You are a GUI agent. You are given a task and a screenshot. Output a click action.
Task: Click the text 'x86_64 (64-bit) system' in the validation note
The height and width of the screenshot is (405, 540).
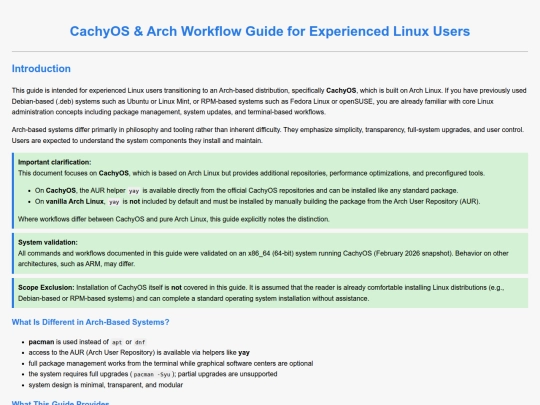point(281,253)
